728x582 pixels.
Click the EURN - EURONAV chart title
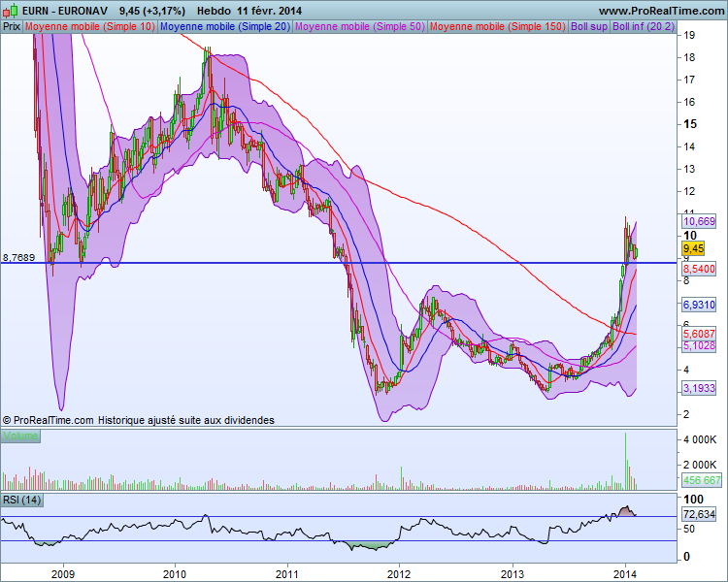pyautogui.click(x=64, y=11)
